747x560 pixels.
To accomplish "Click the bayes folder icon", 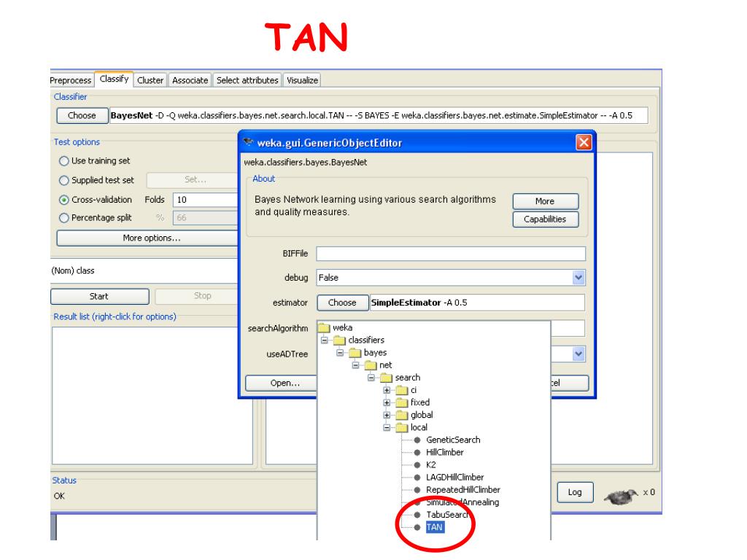I will [x=355, y=352].
